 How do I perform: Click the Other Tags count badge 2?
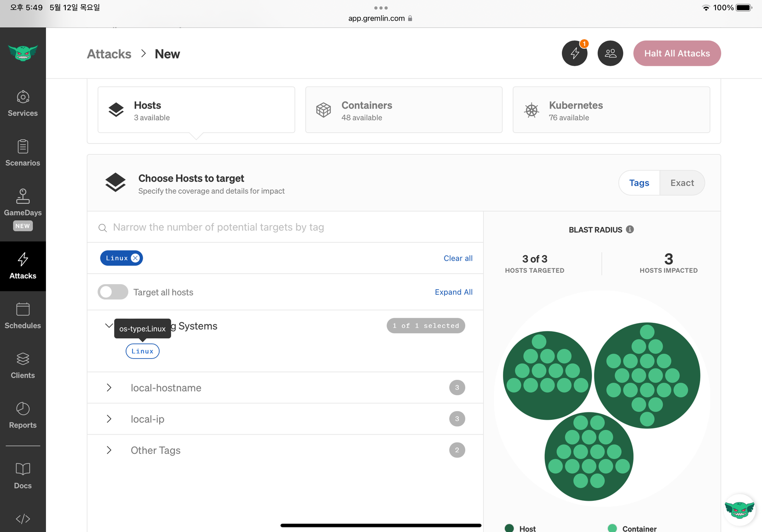457,450
